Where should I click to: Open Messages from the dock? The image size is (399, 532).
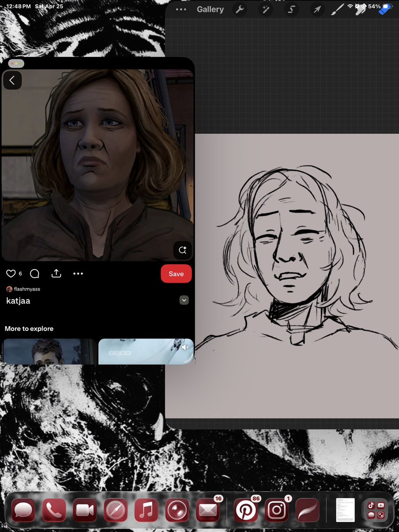click(x=24, y=510)
